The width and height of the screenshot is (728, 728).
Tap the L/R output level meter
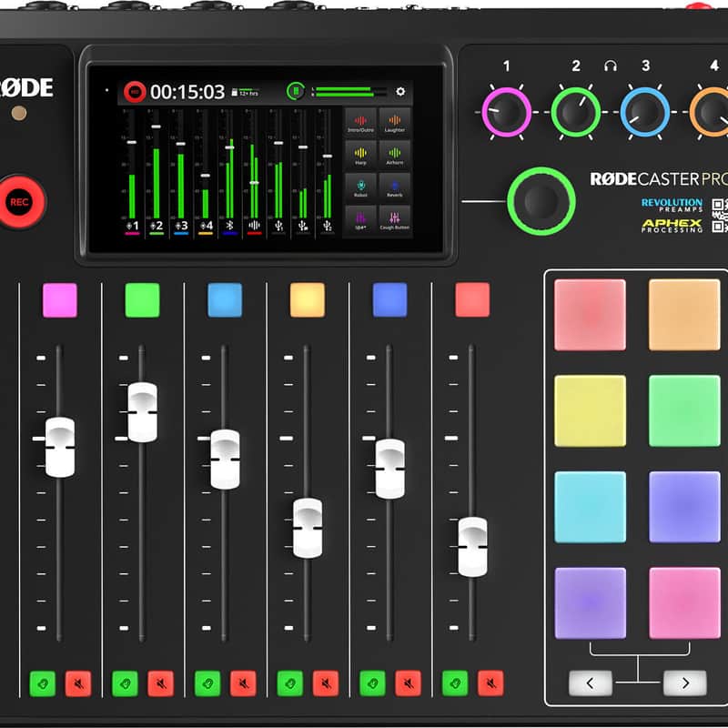coord(349,92)
